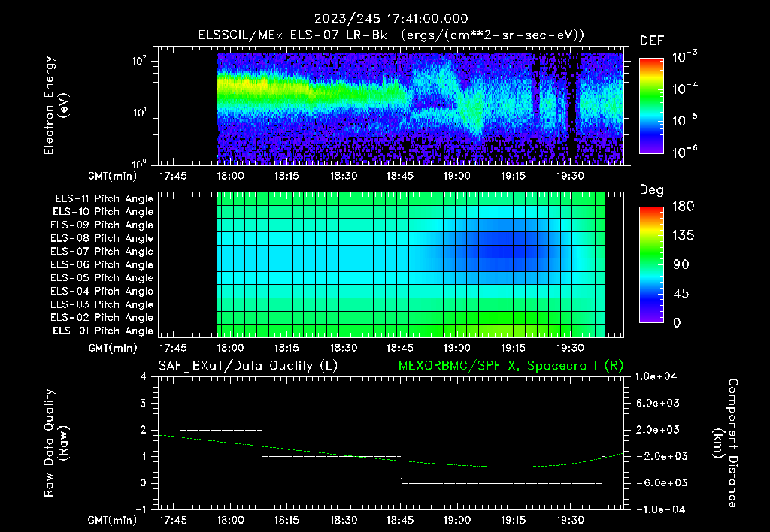
Task: Click the 10^2 electron energy tick label
Action: [x=139, y=60]
